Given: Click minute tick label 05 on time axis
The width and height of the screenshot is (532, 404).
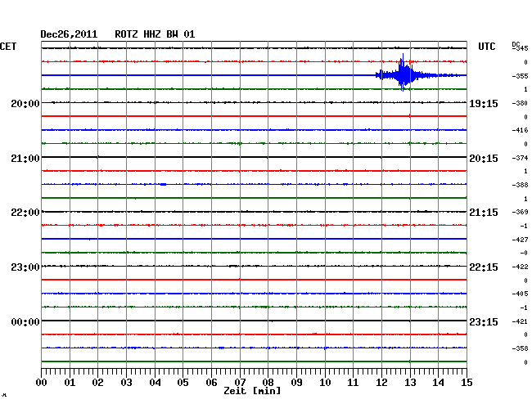Looking at the screenshot, I should 183,383.
